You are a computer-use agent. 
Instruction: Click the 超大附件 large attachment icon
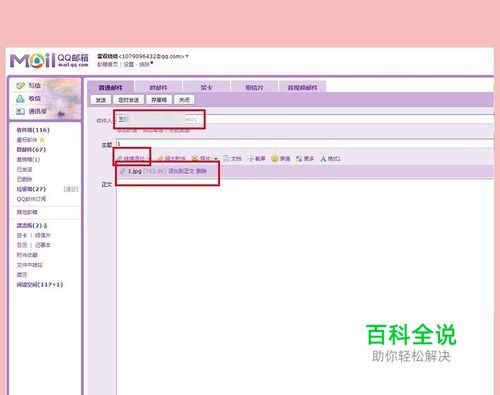point(160,159)
